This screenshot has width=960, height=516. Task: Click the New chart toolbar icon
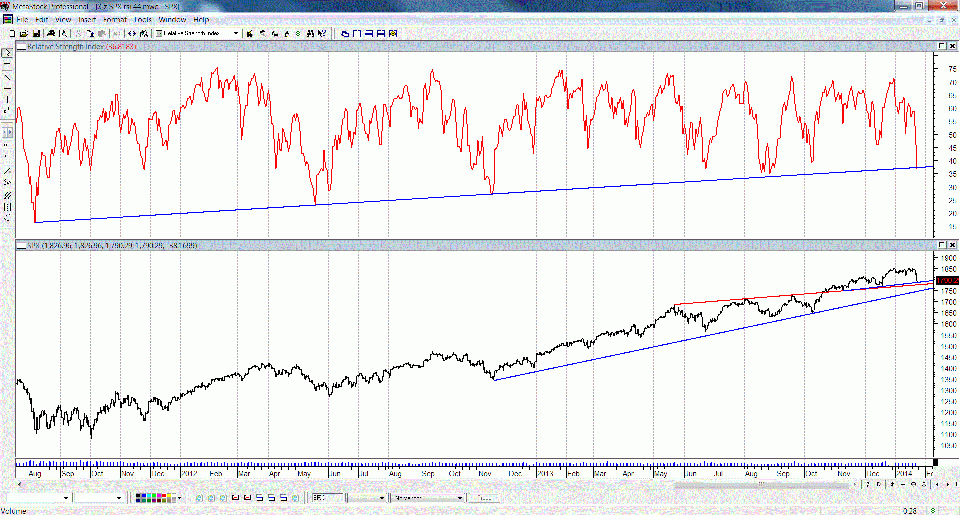point(12,34)
